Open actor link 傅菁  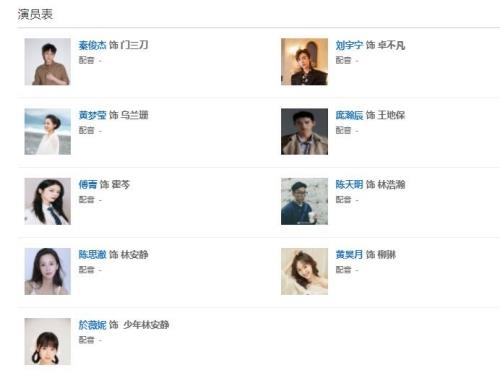coord(88,184)
